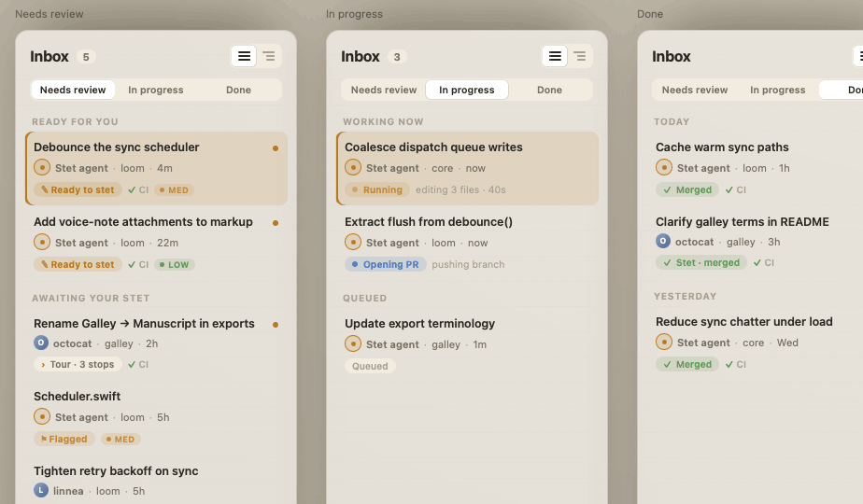Click Running status badge on Coalesce card
863x504 pixels.
(x=377, y=189)
